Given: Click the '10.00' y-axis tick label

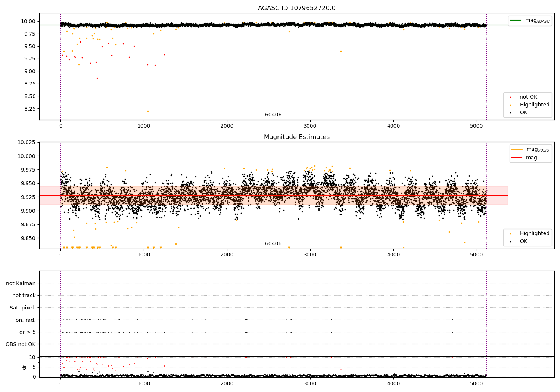Looking at the screenshot, I should tap(28, 22).
